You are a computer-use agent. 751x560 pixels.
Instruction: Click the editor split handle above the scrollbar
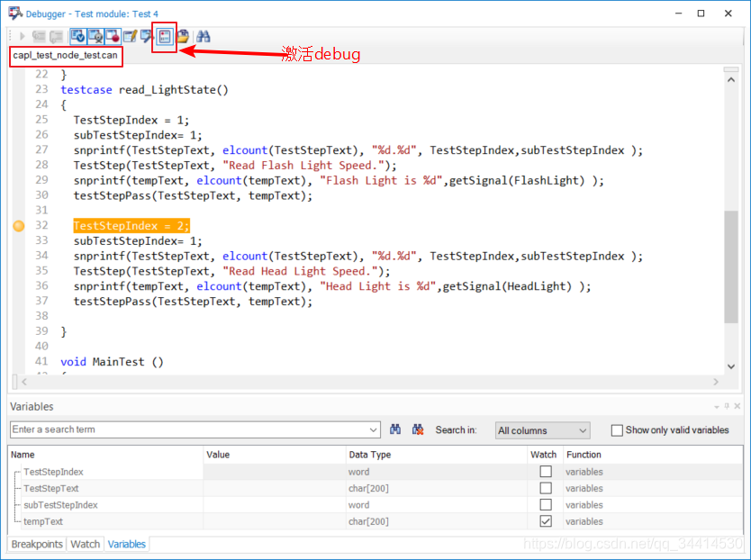(731, 70)
